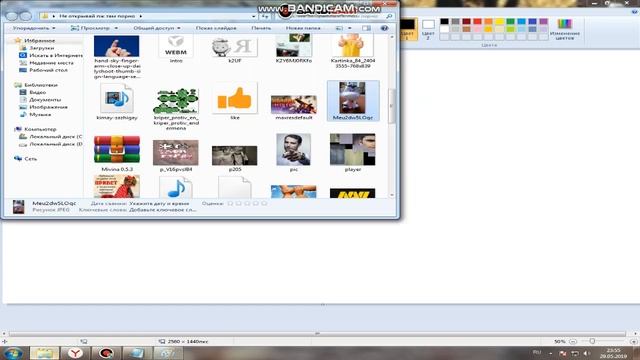640x360 pixels.
Task: Open the Видео library
Action: (38, 92)
